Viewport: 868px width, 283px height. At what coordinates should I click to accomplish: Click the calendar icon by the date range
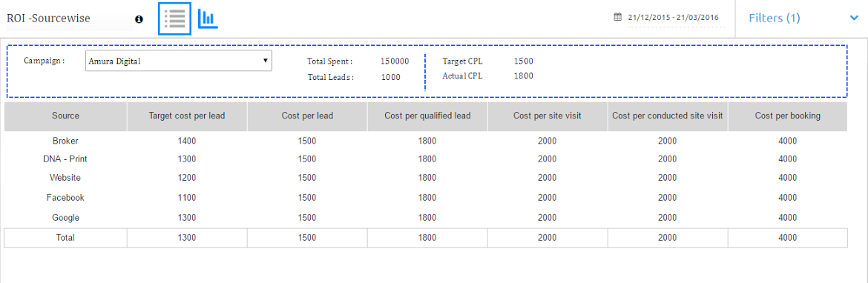(618, 17)
